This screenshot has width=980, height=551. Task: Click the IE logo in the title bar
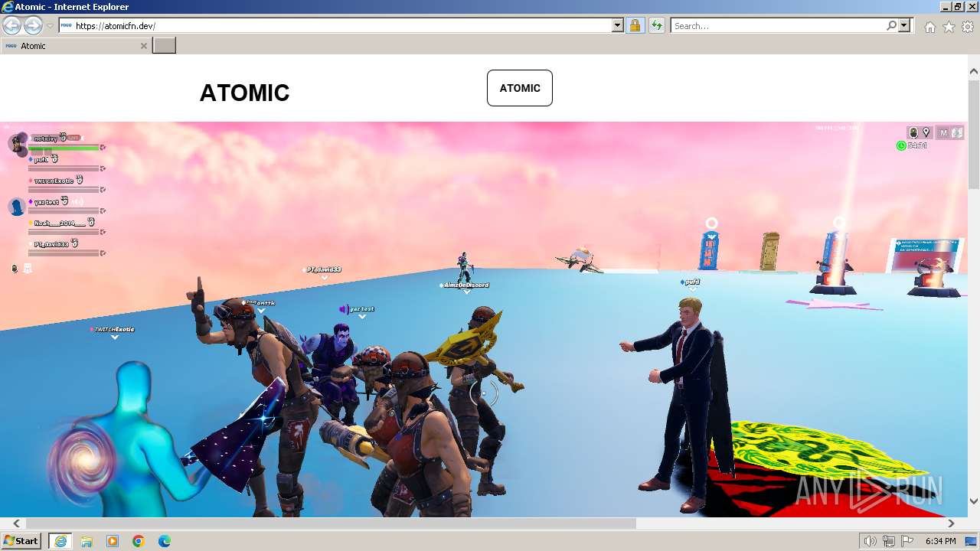(x=8, y=7)
